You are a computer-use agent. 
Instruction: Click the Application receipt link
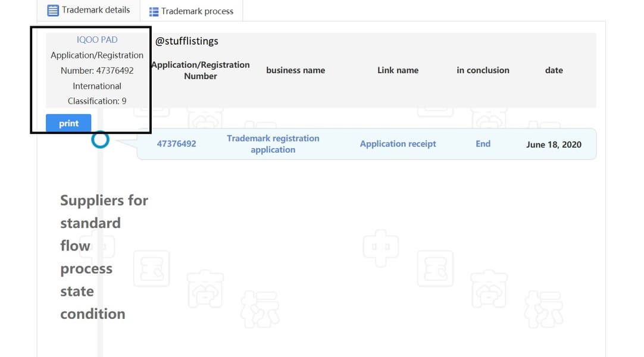tap(398, 144)
